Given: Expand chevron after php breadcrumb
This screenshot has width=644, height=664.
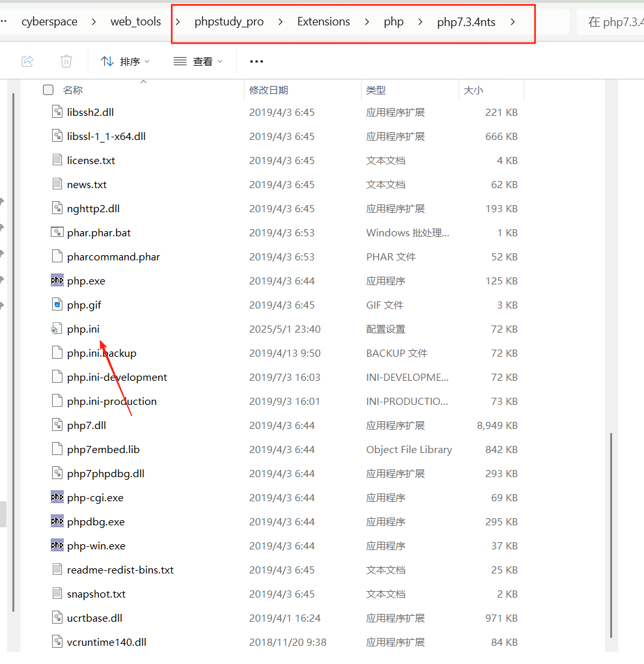Looking at the screenshot, I should (420, 21).
